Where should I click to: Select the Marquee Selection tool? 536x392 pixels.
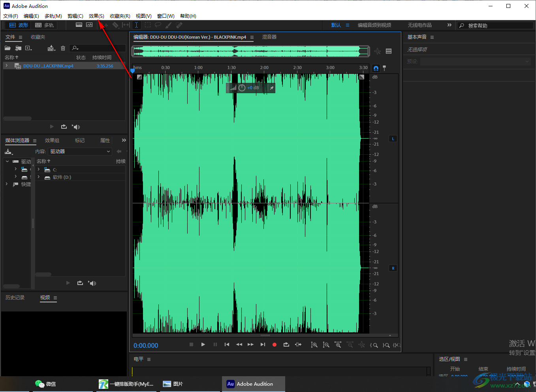click(147, 25)
